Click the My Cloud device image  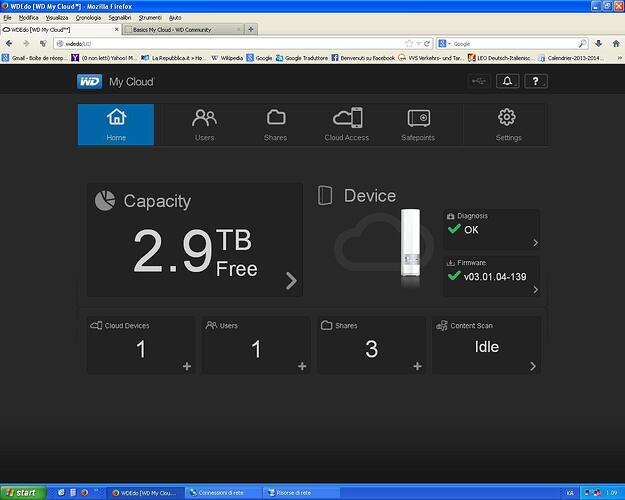click(x=411, y=243)
